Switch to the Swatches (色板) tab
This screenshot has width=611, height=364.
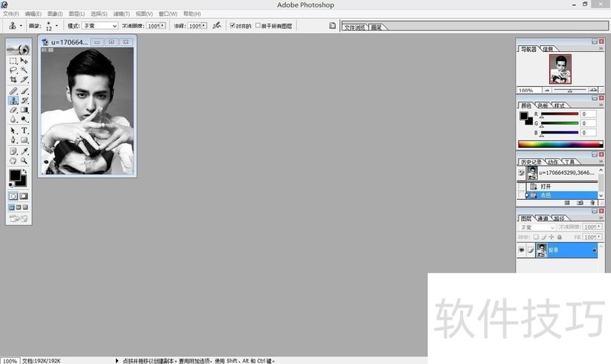(543, 105)
